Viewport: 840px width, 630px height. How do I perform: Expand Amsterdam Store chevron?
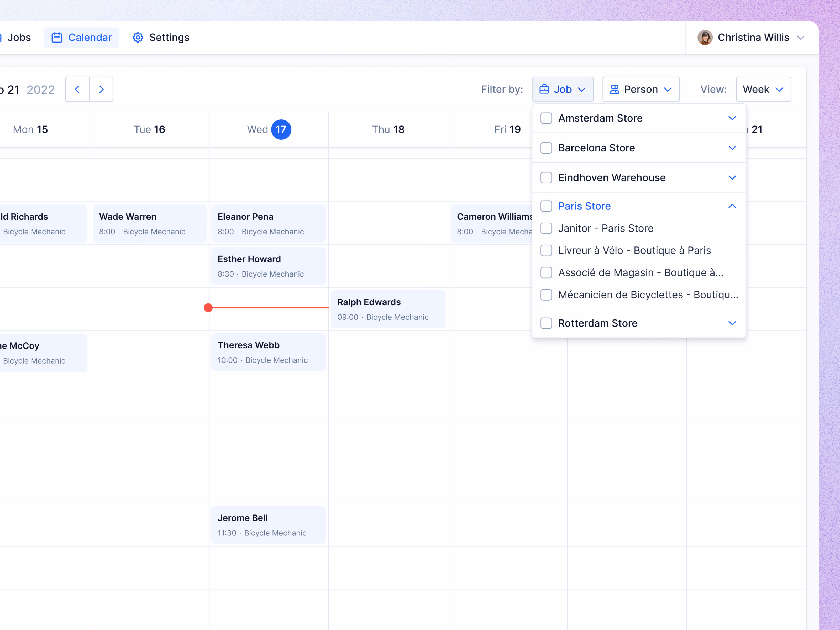[732, 118]
